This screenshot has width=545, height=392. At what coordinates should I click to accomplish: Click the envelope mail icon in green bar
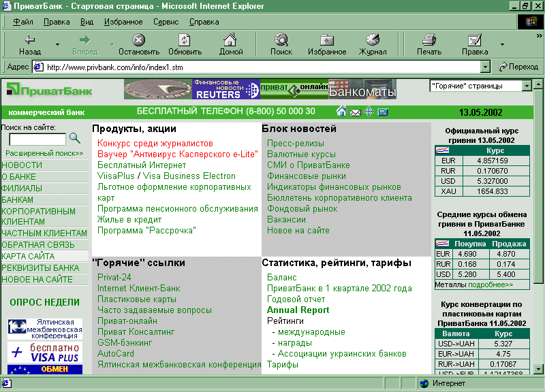pos(355,112)
